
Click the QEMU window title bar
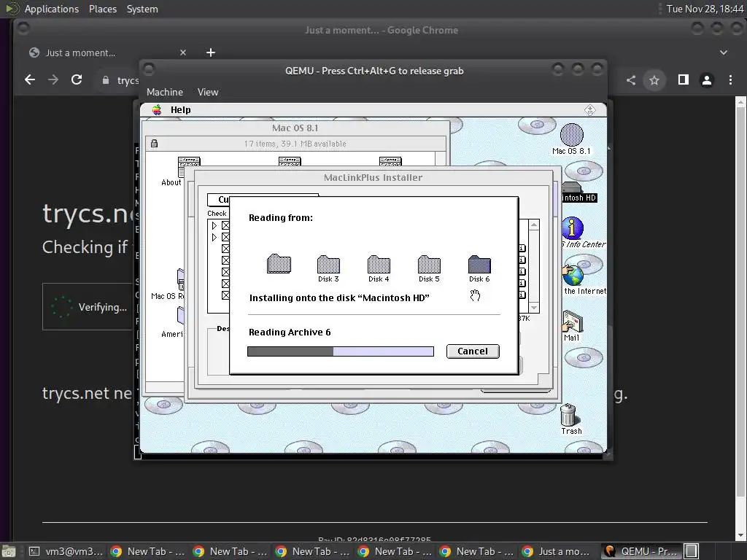[374, 71]
